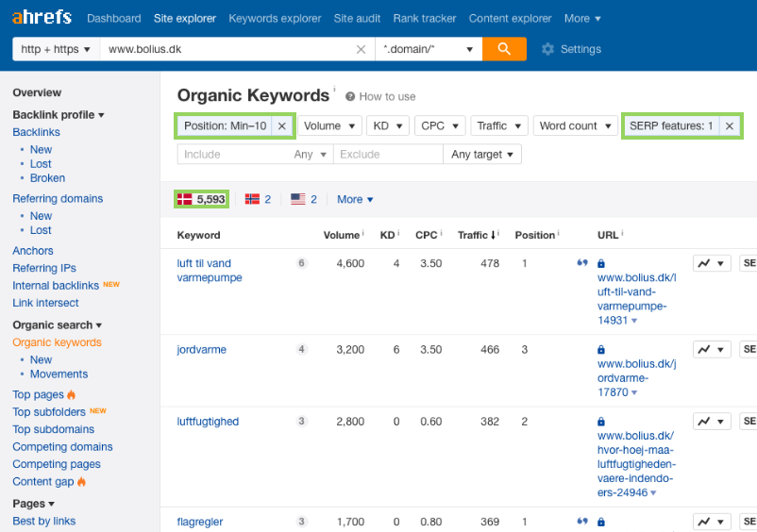Open Link intersect in the sidebar
Image resolution: width=757 pixels, height=532 pixels.
click(x=45, y=303)
